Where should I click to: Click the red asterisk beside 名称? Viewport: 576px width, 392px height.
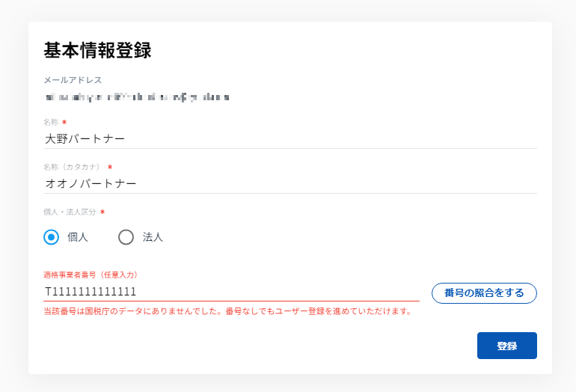(64, 122)
